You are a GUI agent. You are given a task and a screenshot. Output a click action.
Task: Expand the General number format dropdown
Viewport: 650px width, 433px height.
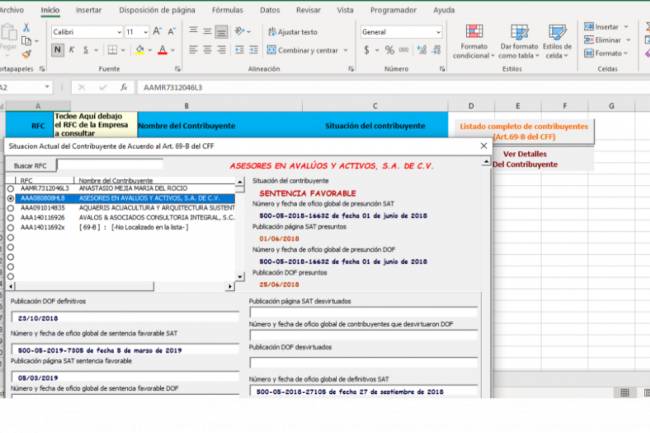point(440,32)
